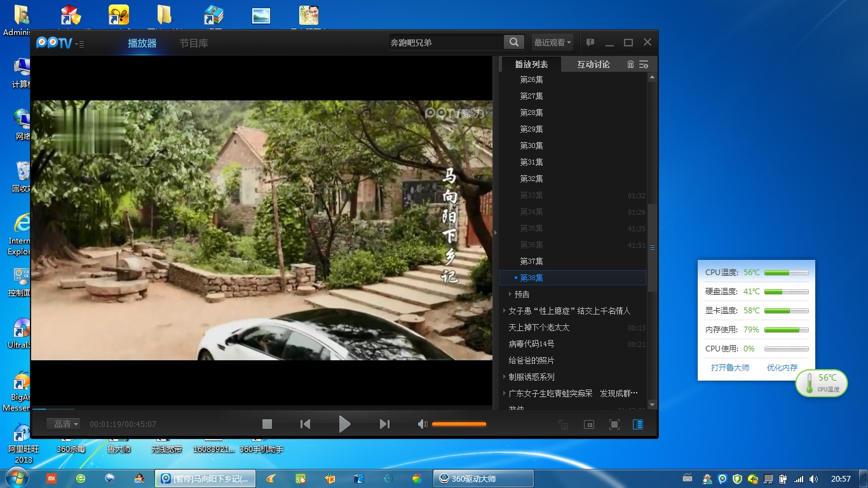Select episode 第37集 in playlist
This screenshot has width=868, height=488.
[531, 261]
